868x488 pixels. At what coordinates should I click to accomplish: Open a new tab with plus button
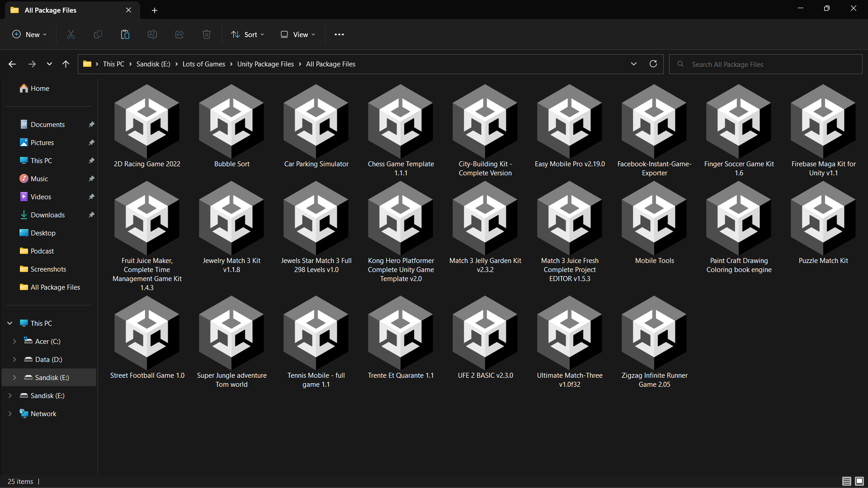155,10
